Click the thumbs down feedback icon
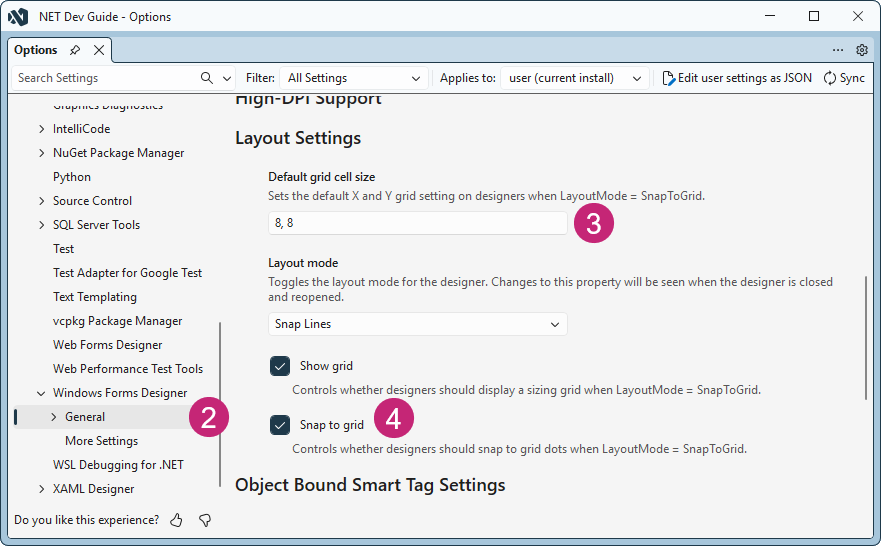881x546 pixels. point(205,520)
